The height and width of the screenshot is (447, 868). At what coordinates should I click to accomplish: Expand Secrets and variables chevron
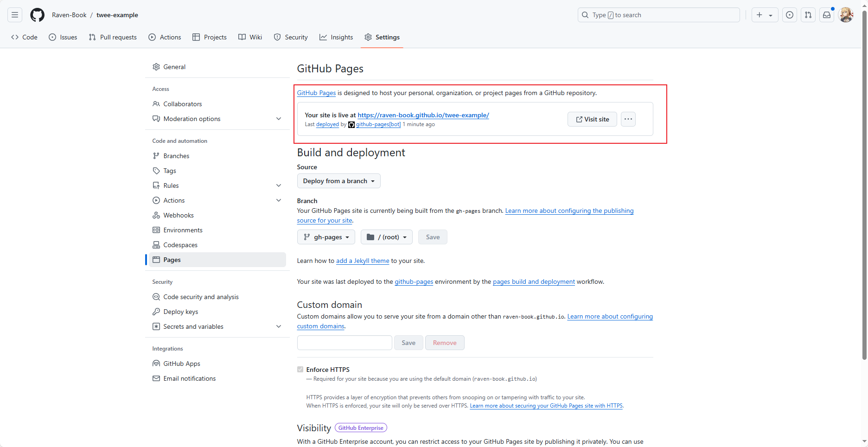(x=279, y=326)
